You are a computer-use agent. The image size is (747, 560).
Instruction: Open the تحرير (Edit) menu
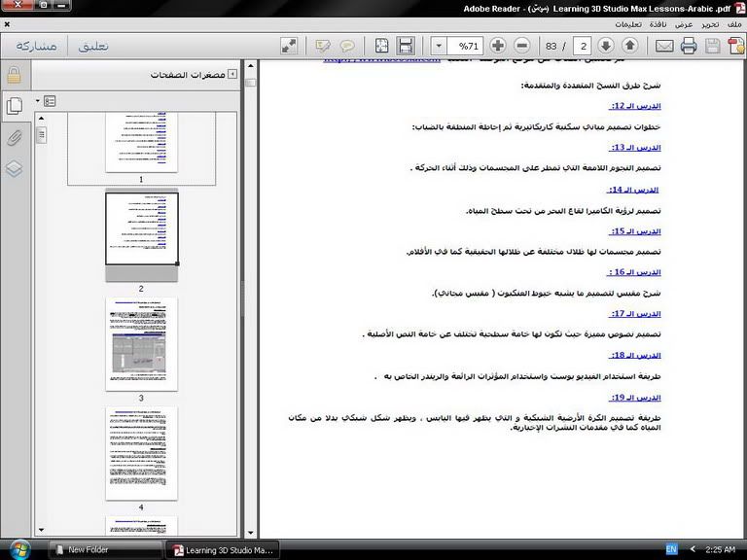point(710,24)
